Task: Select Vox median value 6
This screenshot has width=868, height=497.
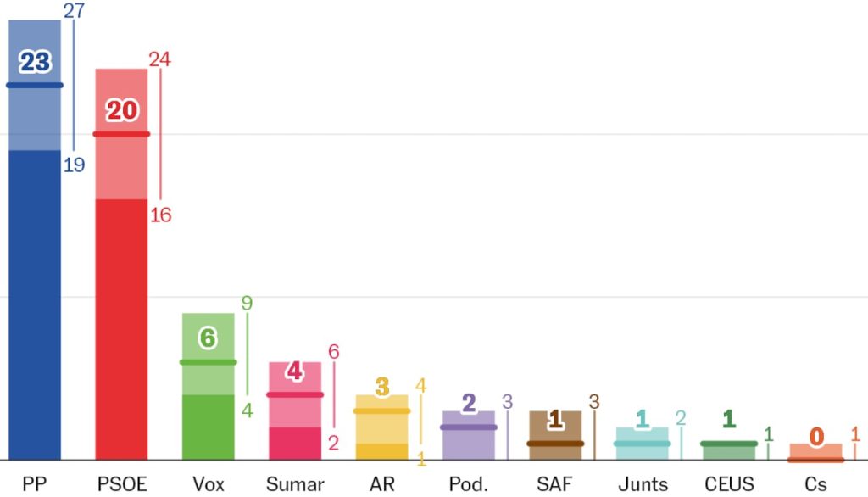Action: coord(208,338)
